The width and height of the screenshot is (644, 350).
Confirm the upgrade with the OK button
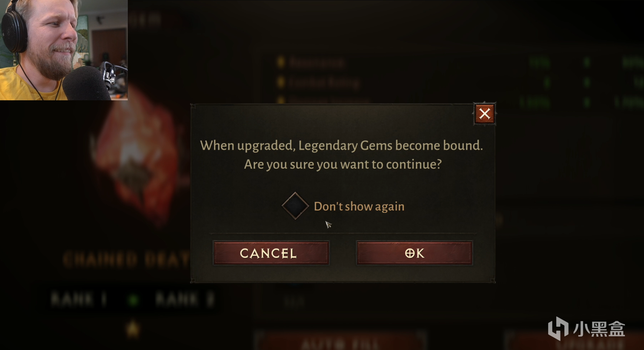pyautogui.click(x=415, y=253)
